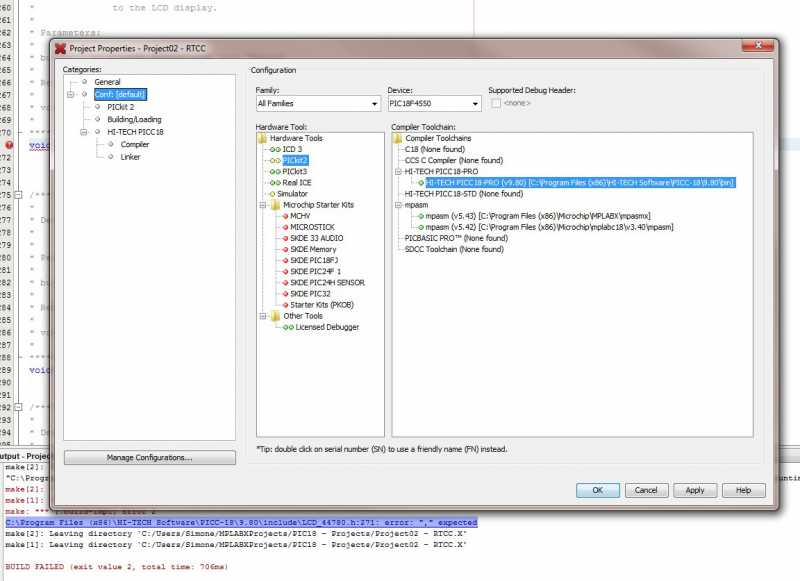Click the Compiler Toolchains folder icon
The image size is (800, 581).
point(397,138)
